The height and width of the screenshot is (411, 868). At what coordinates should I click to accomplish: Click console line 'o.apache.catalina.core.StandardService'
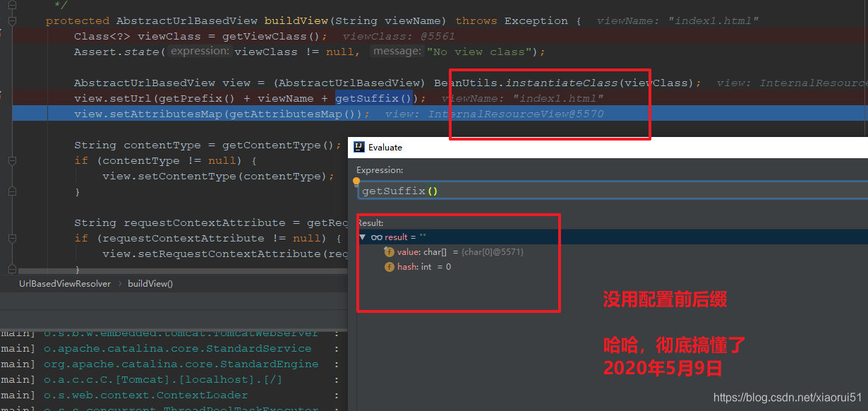[x=177, y=348]
